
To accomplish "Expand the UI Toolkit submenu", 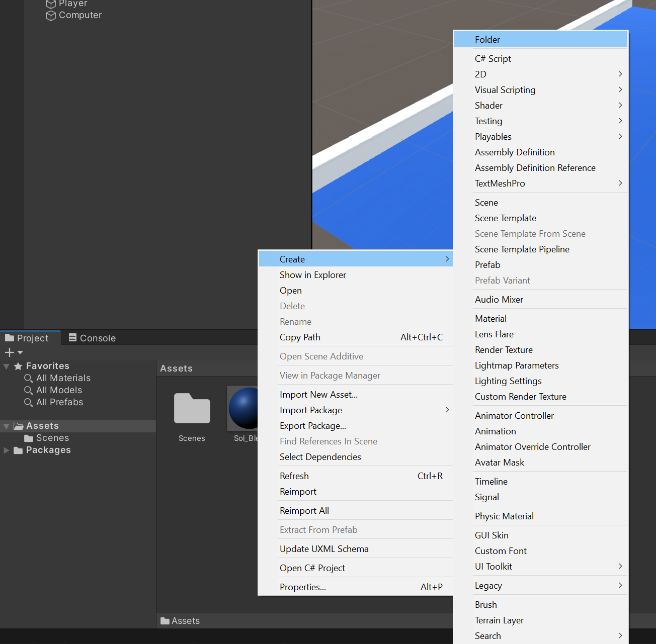I will click(541, 567).
